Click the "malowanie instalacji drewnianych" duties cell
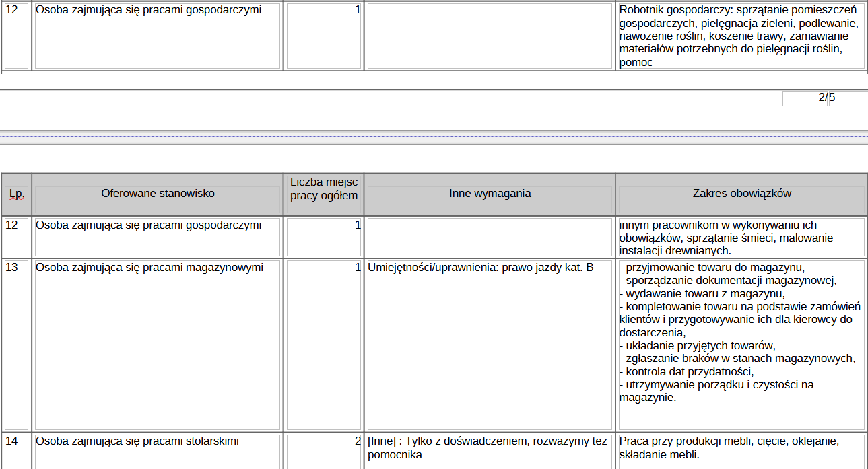Image resolution: width=868 pixels, height=469 pixels. tap(726, 238)
